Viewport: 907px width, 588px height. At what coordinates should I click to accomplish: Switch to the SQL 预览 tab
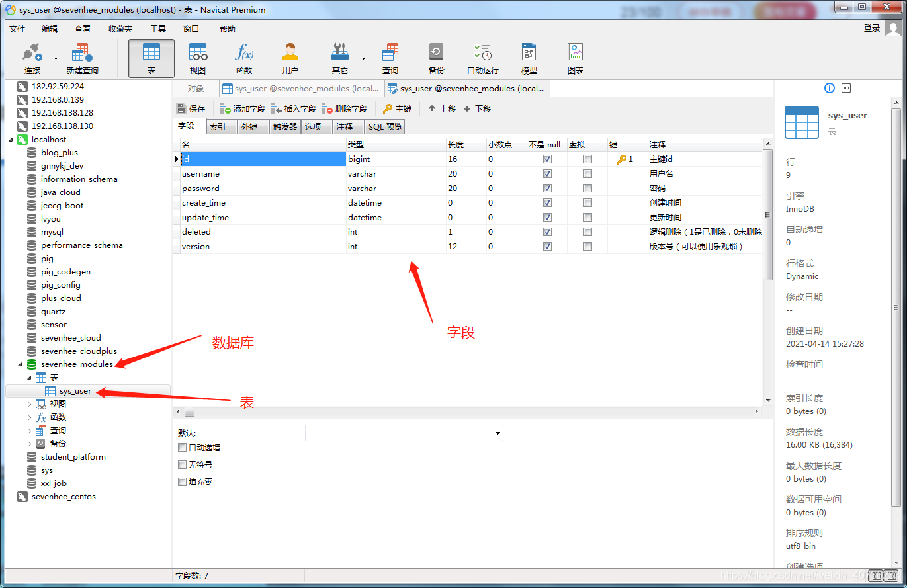pos(384,126)
